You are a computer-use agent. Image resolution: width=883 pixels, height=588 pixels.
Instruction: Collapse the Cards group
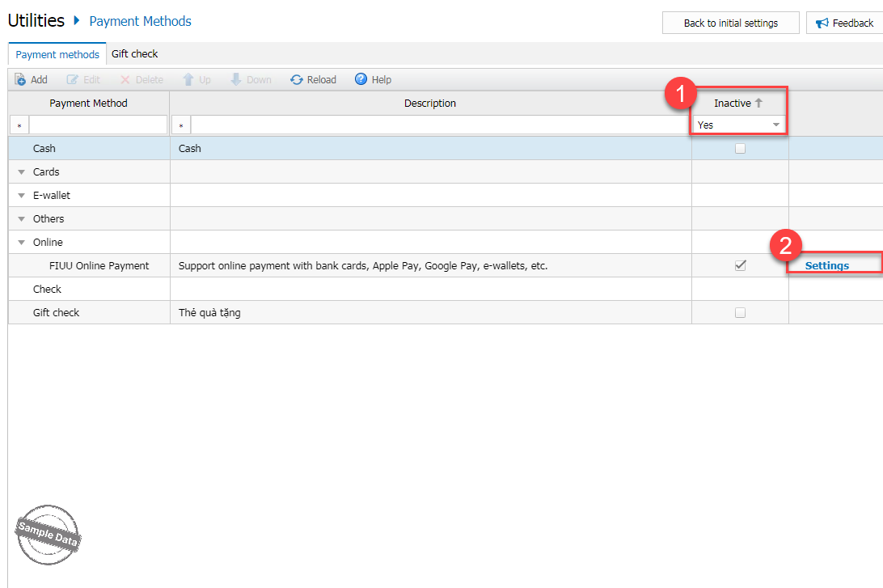(21, 172)
